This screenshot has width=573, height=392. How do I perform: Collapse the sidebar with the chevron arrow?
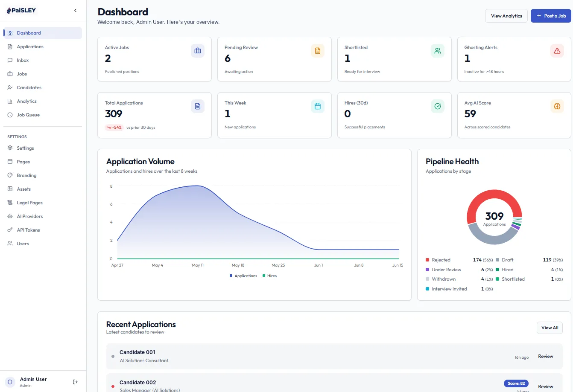76,10
